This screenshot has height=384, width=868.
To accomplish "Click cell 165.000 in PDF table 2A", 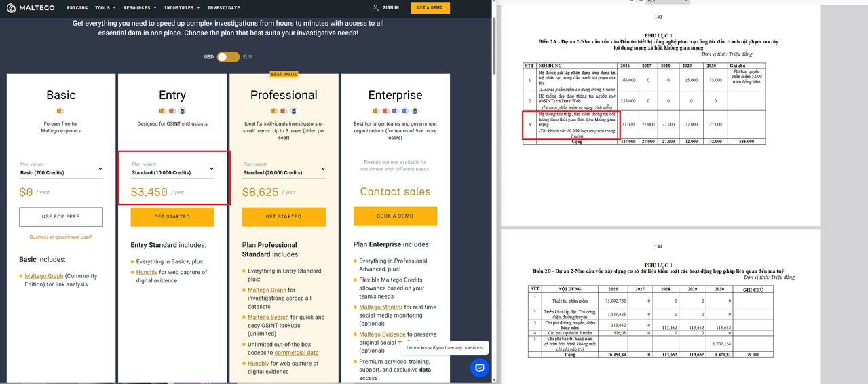I will pyautogui.click(x=628, y=80).
